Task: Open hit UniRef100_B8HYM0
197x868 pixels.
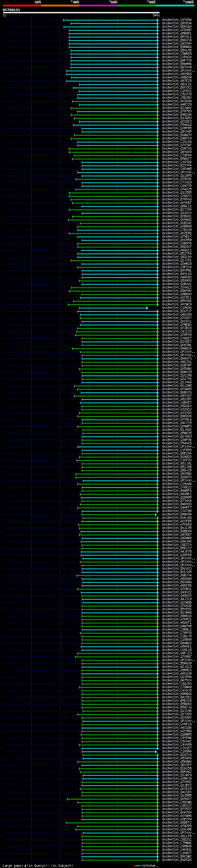Action: 177,290
